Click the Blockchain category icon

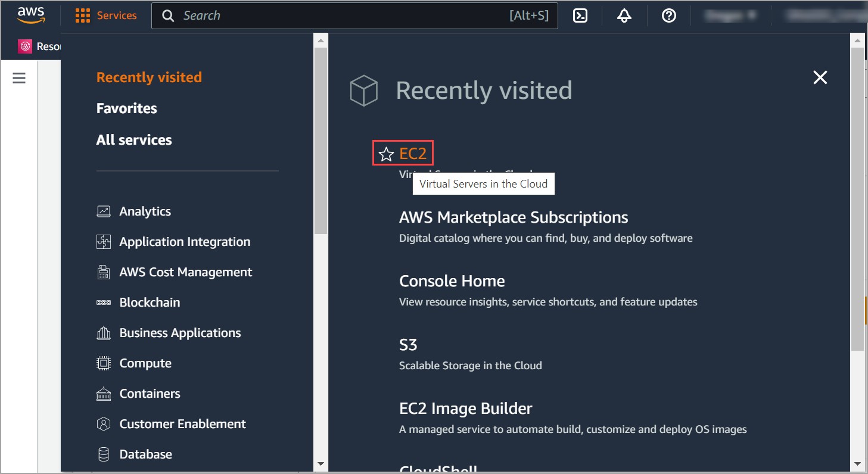104,303
